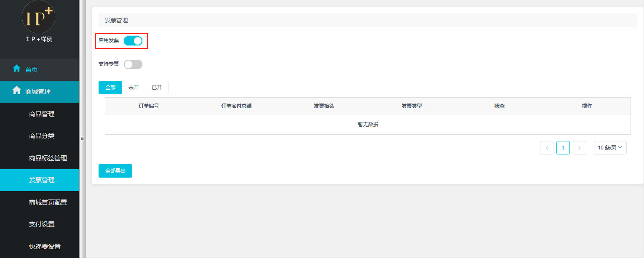Viewport: 644px width, 258px height.
Task: Open 支付设置 in sidebar
Action: [x=42, y=224]
